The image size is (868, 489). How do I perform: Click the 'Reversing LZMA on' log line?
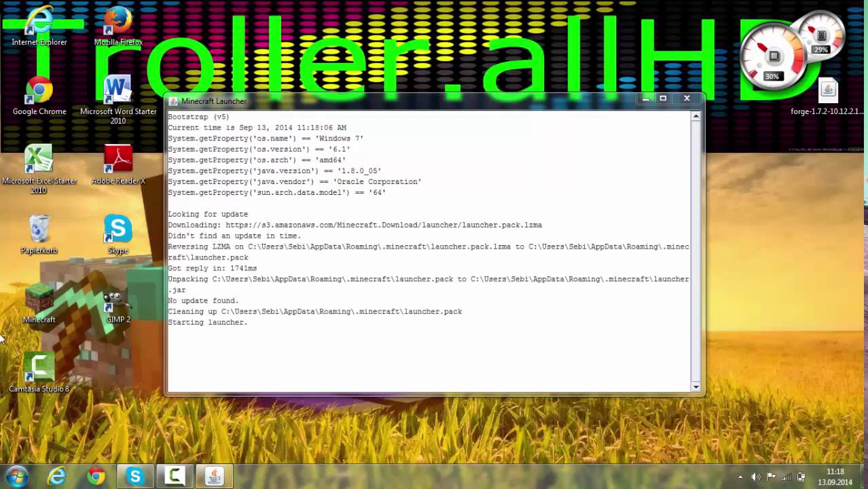point(429,252)
